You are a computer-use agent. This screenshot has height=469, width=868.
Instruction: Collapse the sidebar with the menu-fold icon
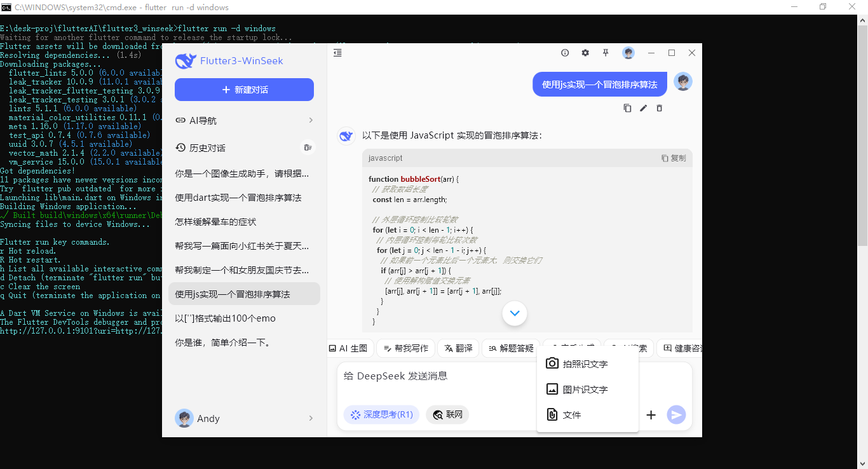[x=337, y=53]
